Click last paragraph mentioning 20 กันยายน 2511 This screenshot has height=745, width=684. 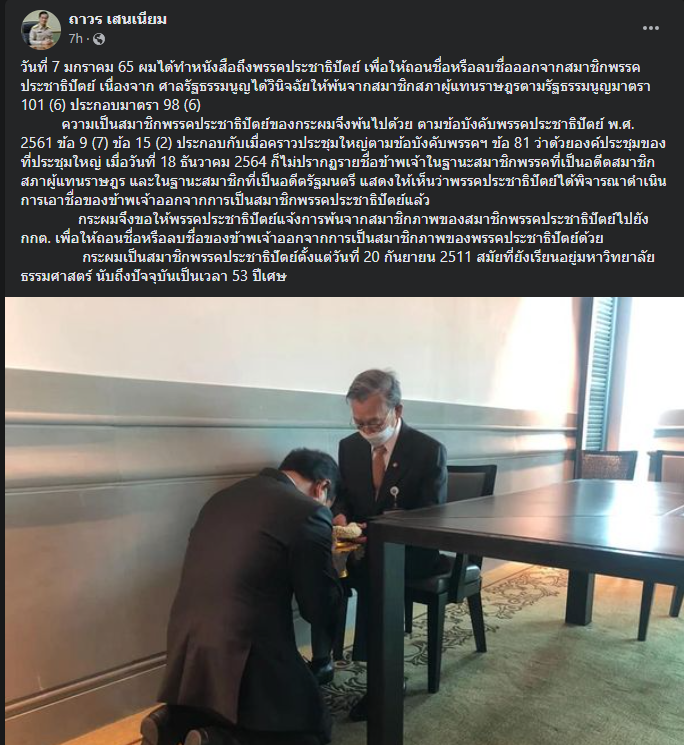[x=338, y=267]
